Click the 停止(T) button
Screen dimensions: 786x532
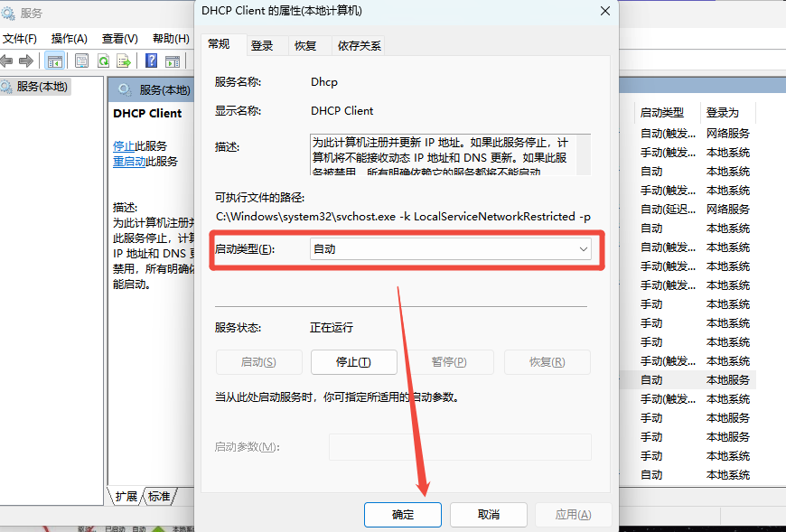(353, 362)
